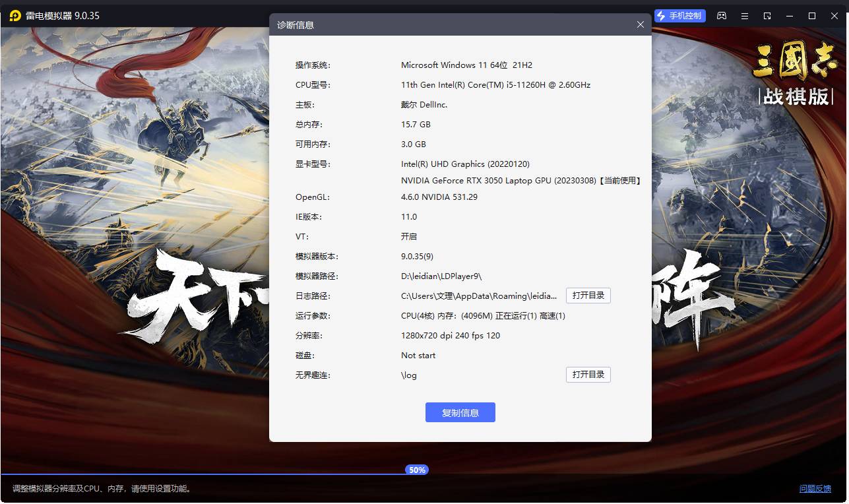Open the hamburger menu in title bar
This screenshot has width=849, height=504.
click(x=745, y=16)
